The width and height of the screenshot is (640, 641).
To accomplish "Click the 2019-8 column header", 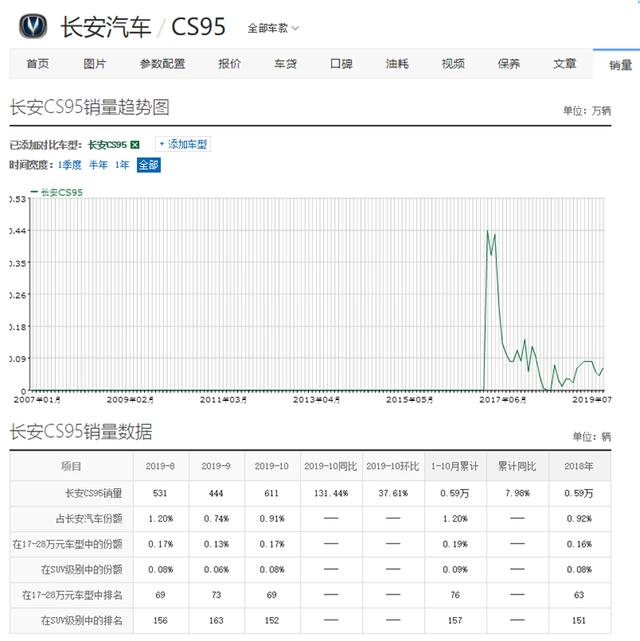I will [x=160, y=466].
